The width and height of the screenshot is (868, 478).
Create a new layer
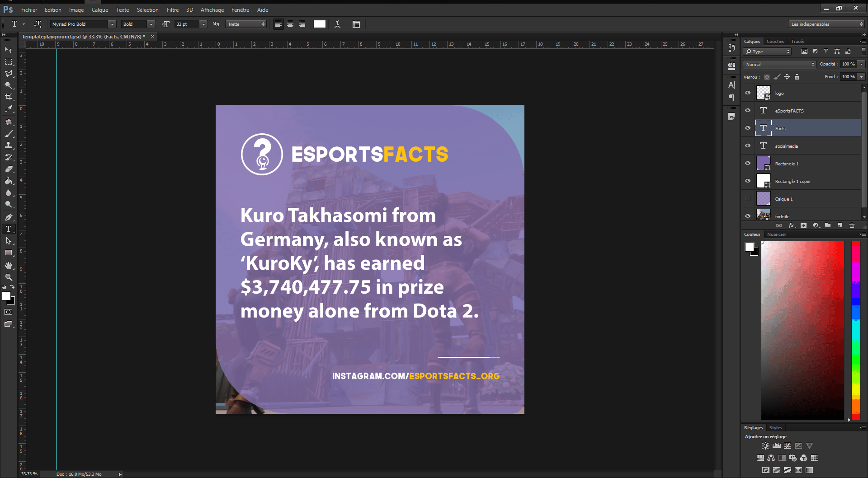(x=840, y=225)
